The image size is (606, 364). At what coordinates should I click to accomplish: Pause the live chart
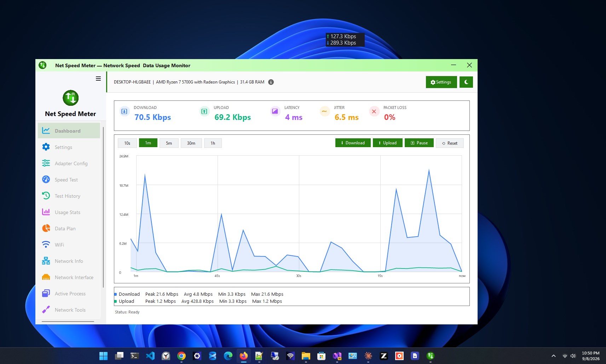419,143
